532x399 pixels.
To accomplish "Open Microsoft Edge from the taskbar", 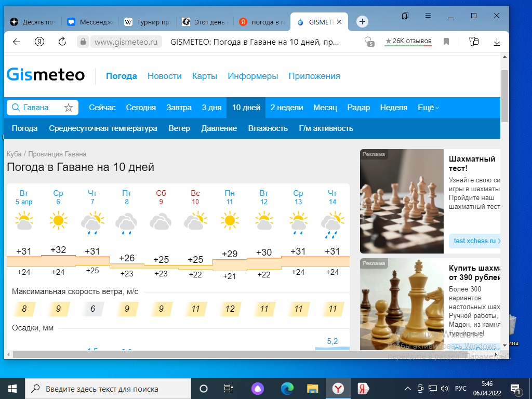I will pos(287,389).
